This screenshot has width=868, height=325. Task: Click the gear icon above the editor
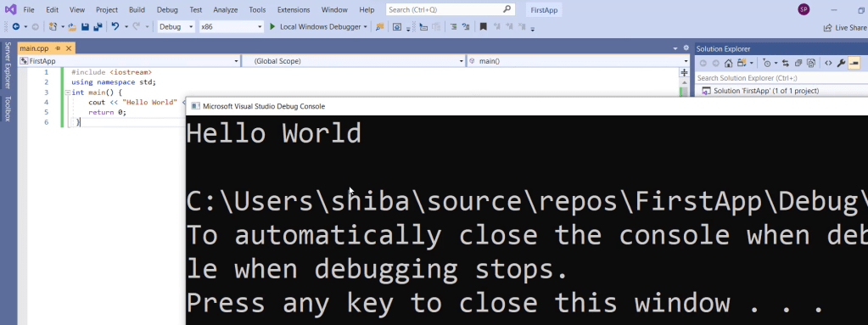pyautogui.click(x=686, y=48)
